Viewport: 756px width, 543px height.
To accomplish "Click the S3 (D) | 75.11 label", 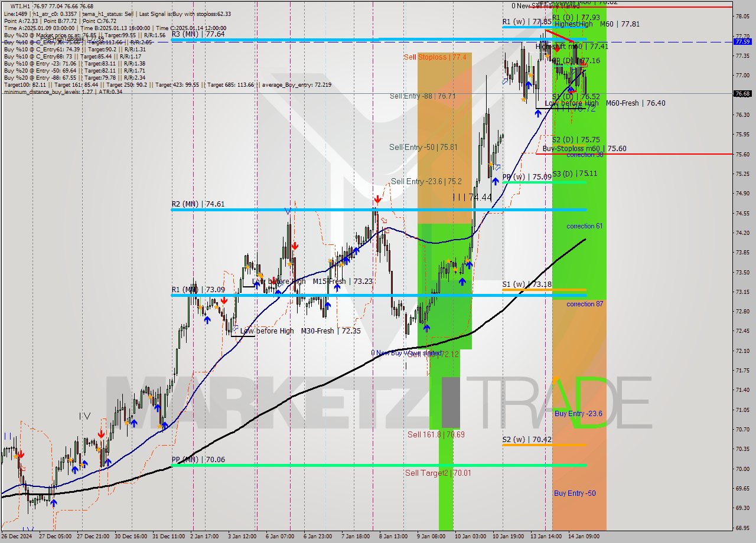I will pyautogui.click(x=575, y=174).
